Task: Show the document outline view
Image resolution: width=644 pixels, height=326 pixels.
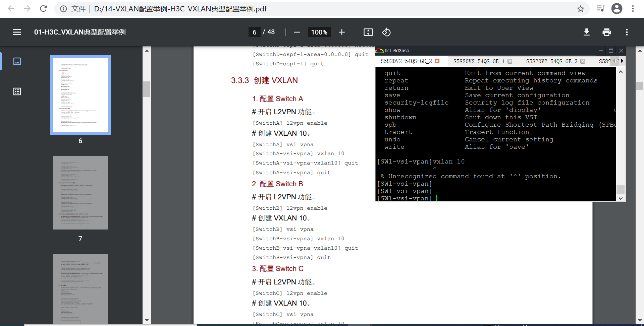Action: point(17,91)
